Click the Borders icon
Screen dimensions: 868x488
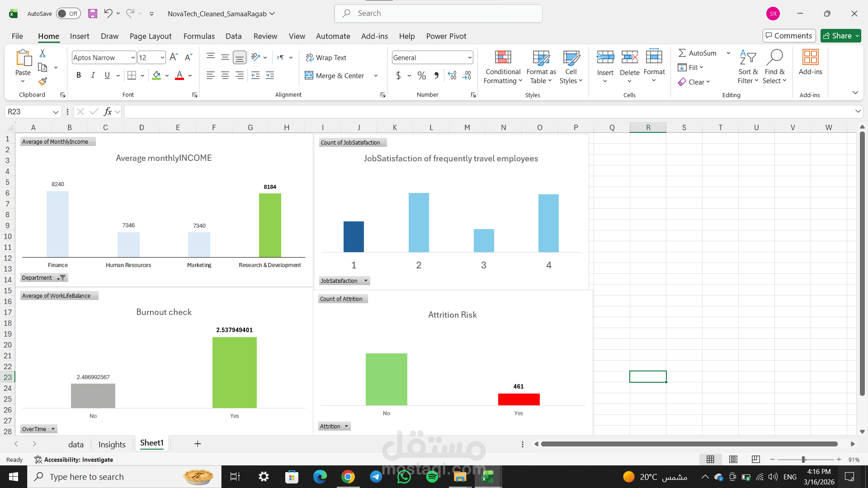[132, 75]
